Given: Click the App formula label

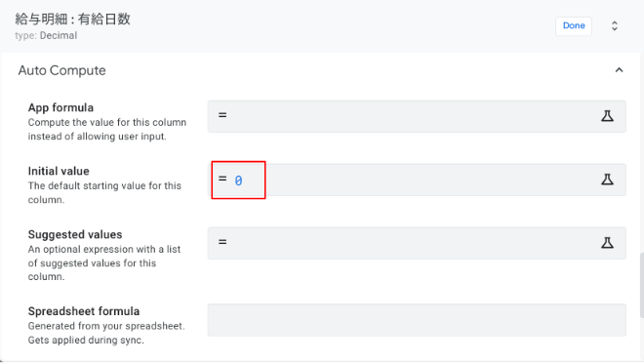Looking at the screenshot, I should 60,107.
